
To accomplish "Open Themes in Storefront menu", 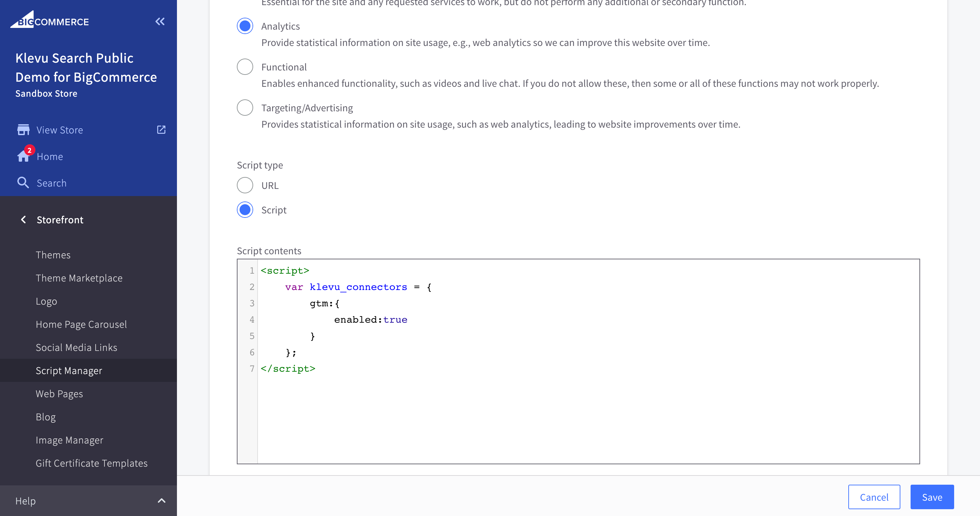I will tap(53, 255).
